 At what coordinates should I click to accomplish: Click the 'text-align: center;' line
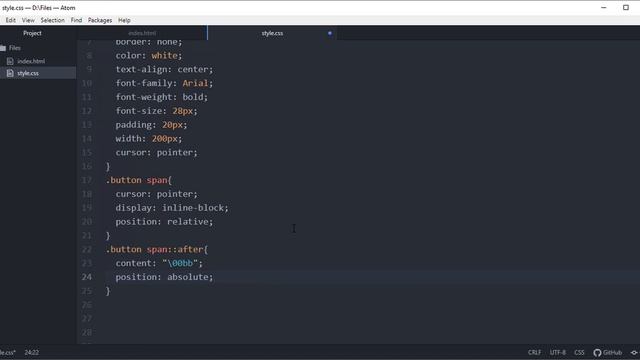click(x=164, y=69)
